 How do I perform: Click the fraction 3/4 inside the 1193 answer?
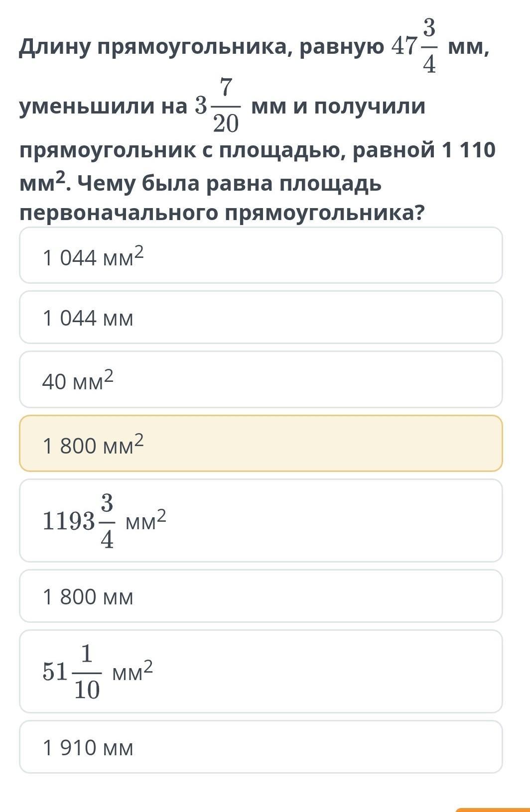click(107, 521)
